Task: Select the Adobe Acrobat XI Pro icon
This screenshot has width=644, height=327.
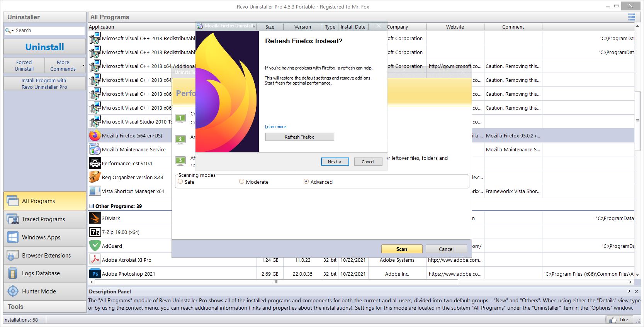Action: pos(95,260)
